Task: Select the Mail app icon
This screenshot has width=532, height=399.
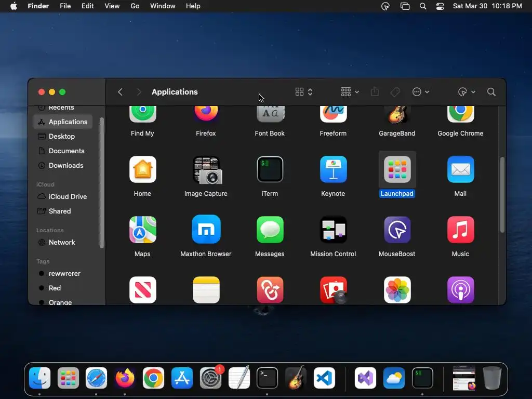Action: (x=460, y=169)
